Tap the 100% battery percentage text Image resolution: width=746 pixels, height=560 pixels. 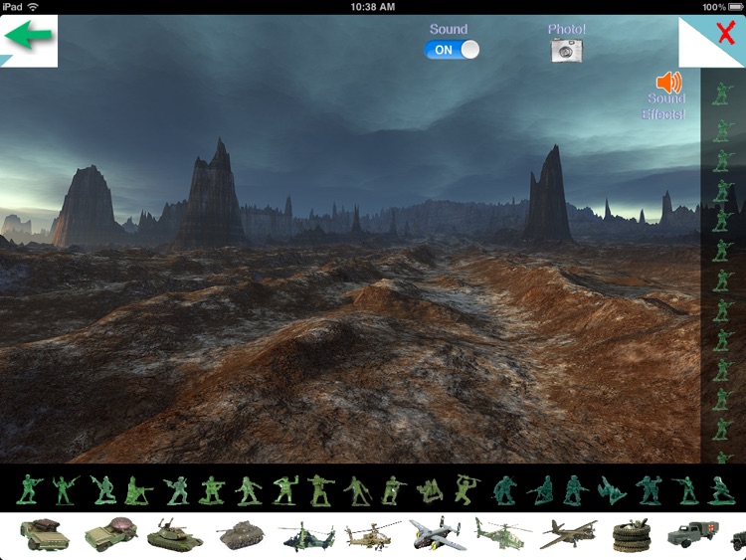coord(713,7)
